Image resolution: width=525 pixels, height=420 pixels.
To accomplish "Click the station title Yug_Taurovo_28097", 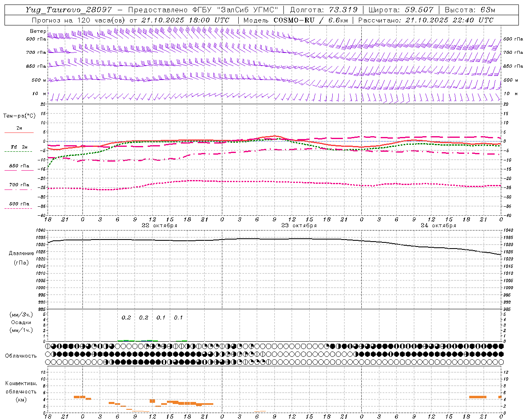I will (68, 10).
